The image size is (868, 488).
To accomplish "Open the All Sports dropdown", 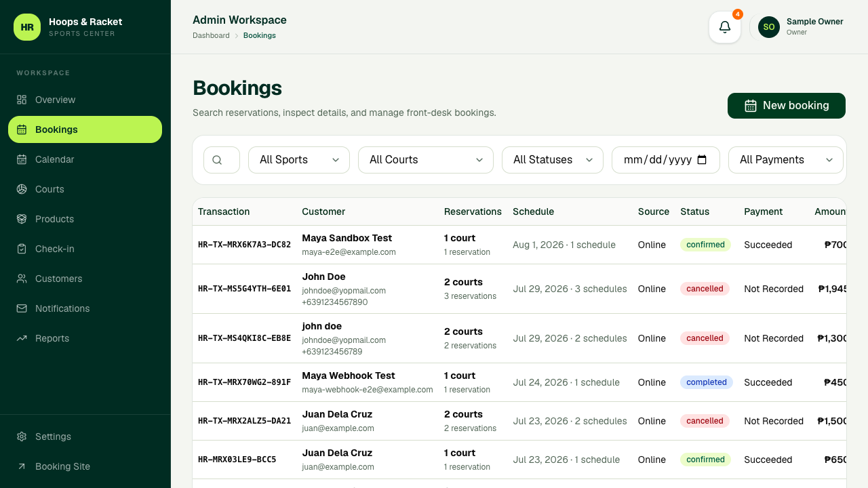I will point(299,160).
